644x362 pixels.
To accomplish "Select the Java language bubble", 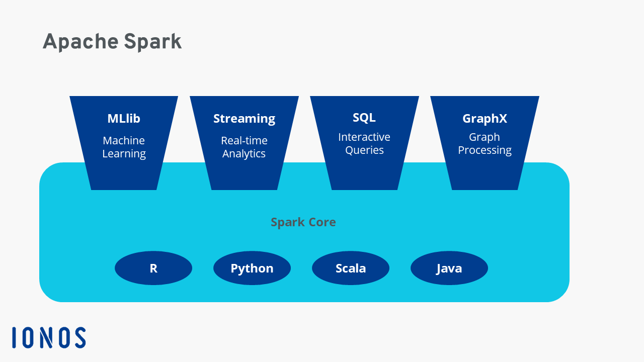I will [449, 268].
